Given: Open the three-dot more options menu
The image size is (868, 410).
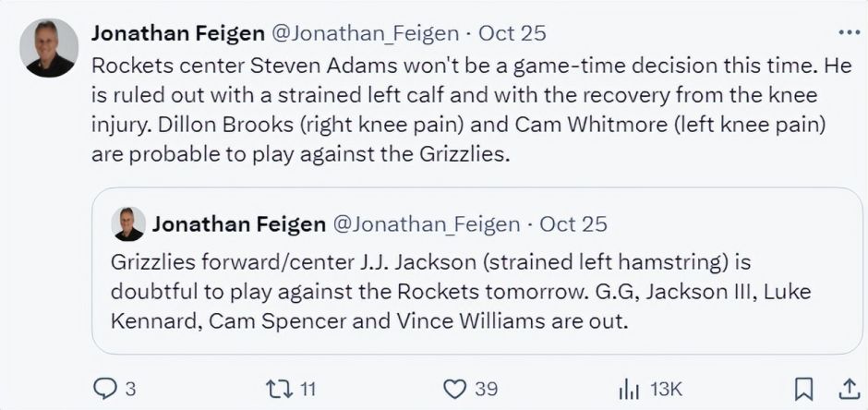Looking at the screenshot, I should pyautogui.click(x=848, y=32).
